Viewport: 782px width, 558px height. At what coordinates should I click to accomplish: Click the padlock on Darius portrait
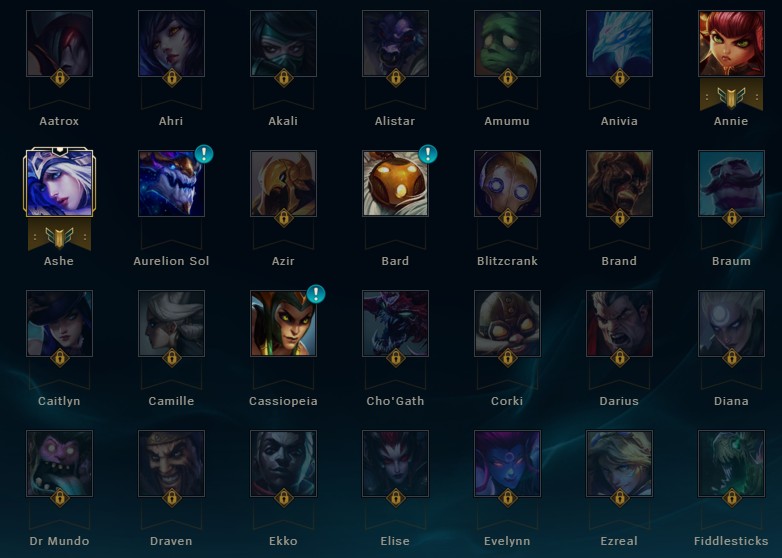[x=619, y=358]
